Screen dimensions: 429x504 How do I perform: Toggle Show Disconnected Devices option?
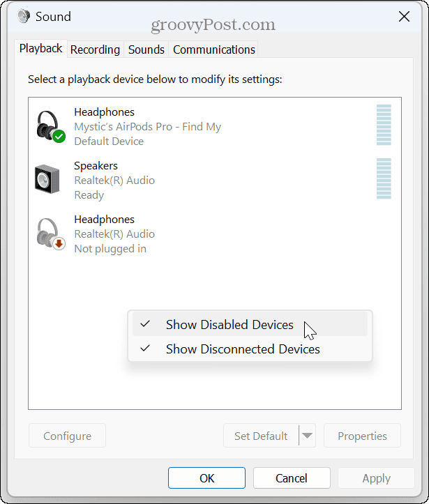(242, 349)
